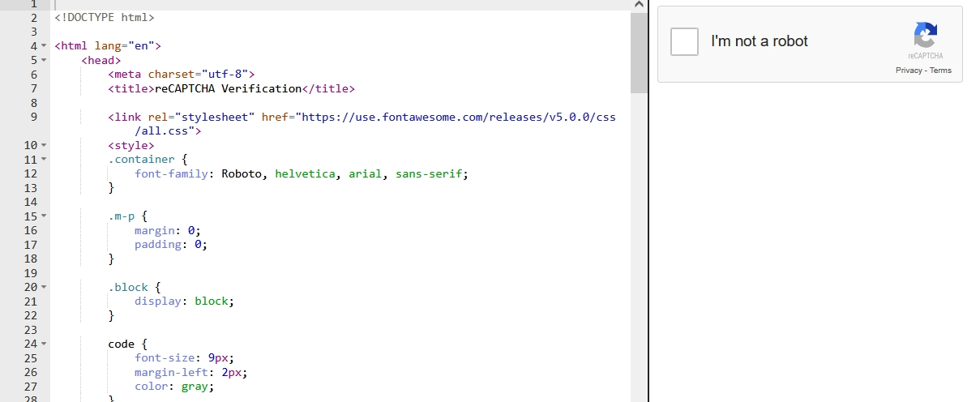Open the Terms link in reCAPTCHA widget
This screenshot has height=402, width=980.
pos(940,71)
